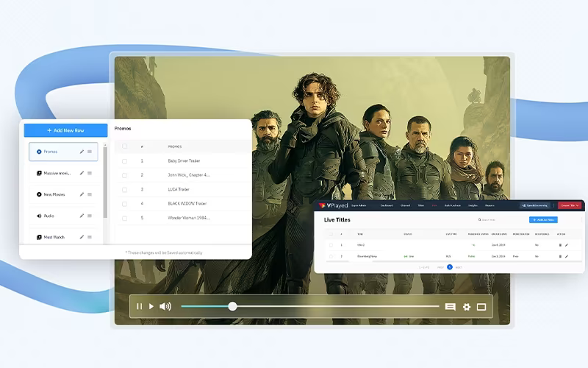Edit the first live title pencil icon

567,245
